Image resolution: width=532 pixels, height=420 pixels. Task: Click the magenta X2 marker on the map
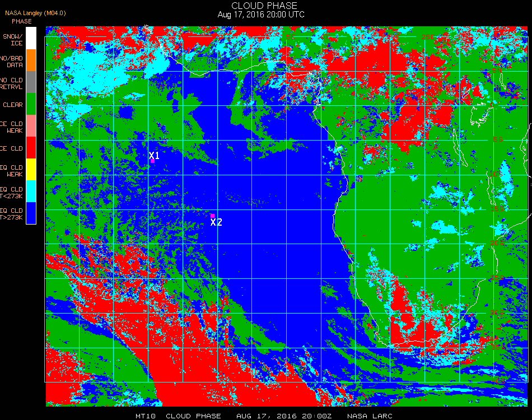212,216
